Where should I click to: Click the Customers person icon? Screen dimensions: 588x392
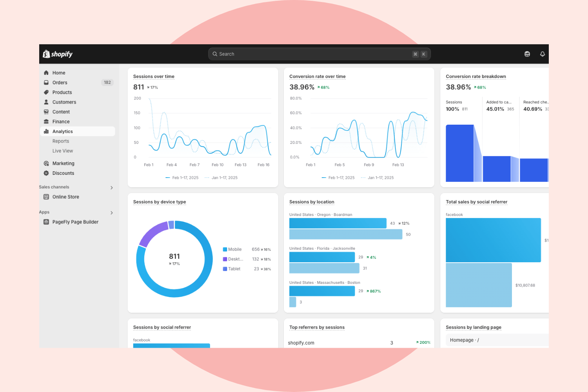point(46,102)
